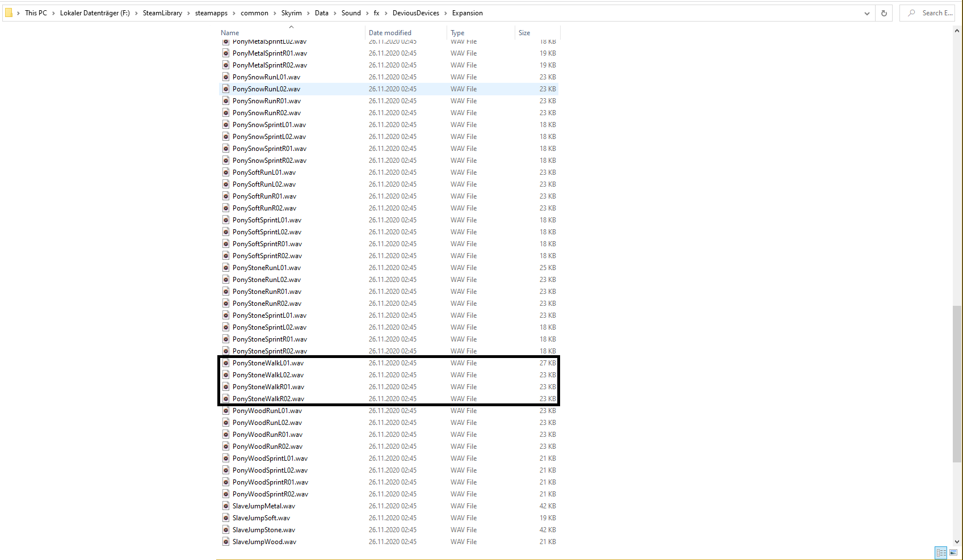Navigate to DeviousDevices breadcrumb folder
The image size is (963, 560).
[x=416, y=13]
